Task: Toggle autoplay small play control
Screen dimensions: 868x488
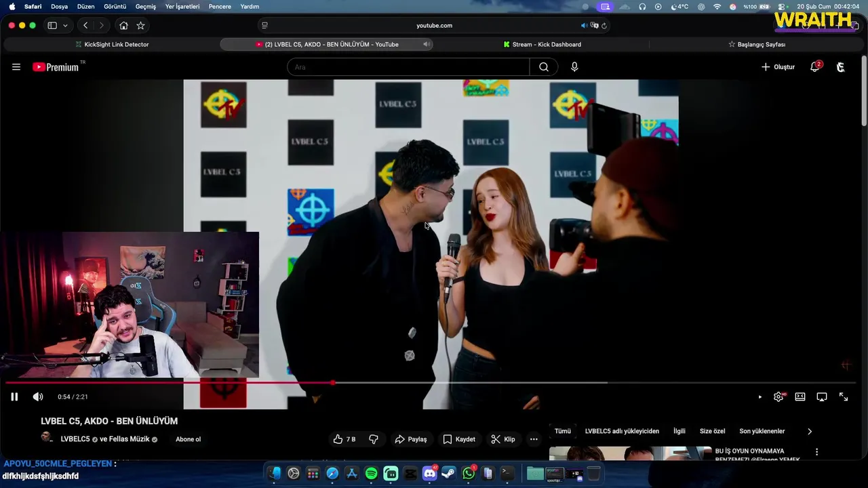Action: click(x=759, y=397)
